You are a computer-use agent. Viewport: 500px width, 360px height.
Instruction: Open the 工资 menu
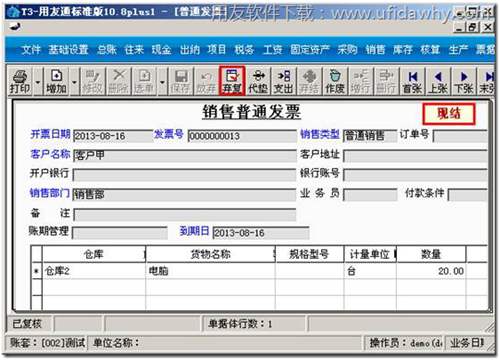(273, 50)
